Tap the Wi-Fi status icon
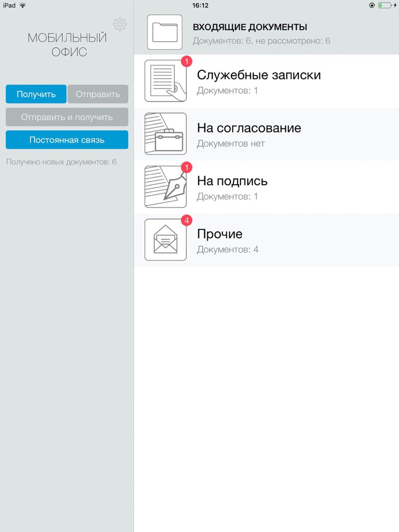 (23, 5)
